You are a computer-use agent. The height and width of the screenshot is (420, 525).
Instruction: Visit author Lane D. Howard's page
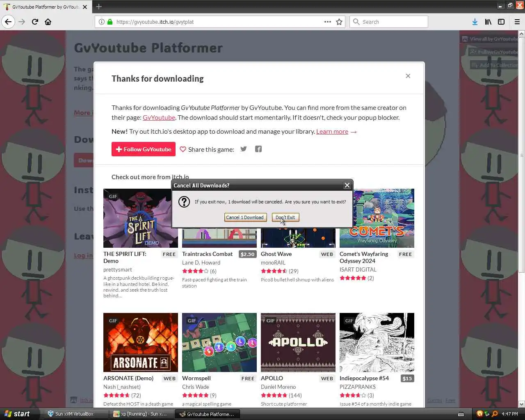click(x=201, y=262)
